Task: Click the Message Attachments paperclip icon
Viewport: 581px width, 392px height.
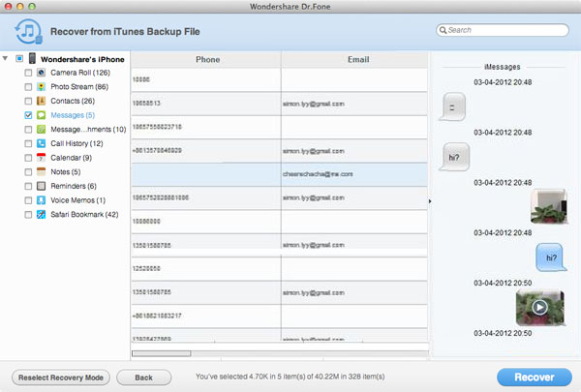Action: pos(41,130)
